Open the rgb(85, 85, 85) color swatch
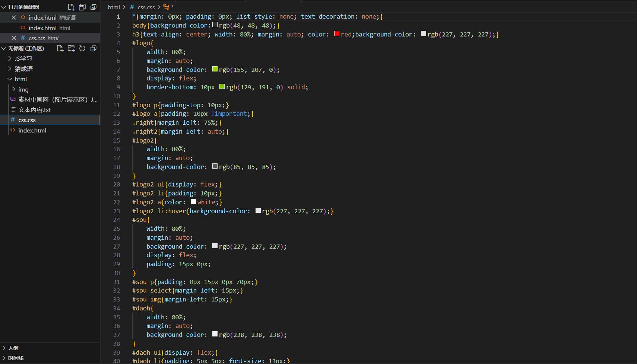 pos(215,166)
